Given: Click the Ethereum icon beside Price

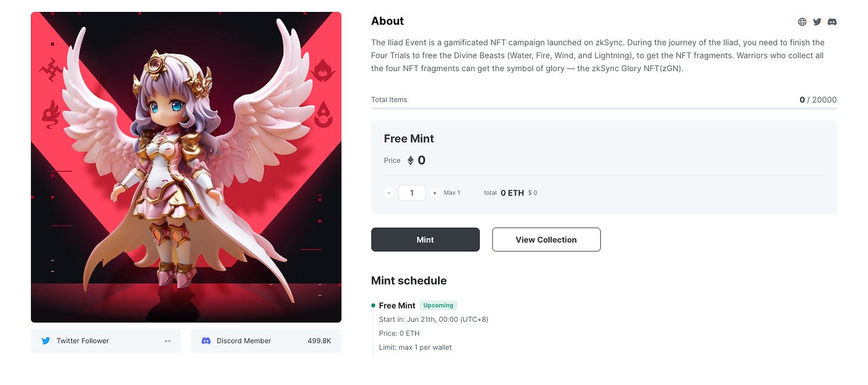Looking at the screenshot, I should (410, 160).
